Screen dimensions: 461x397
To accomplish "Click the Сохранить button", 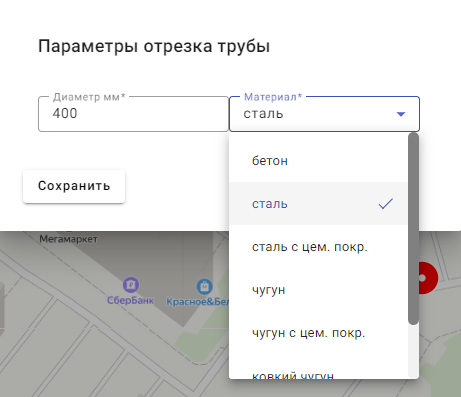I will click(74, 186).
